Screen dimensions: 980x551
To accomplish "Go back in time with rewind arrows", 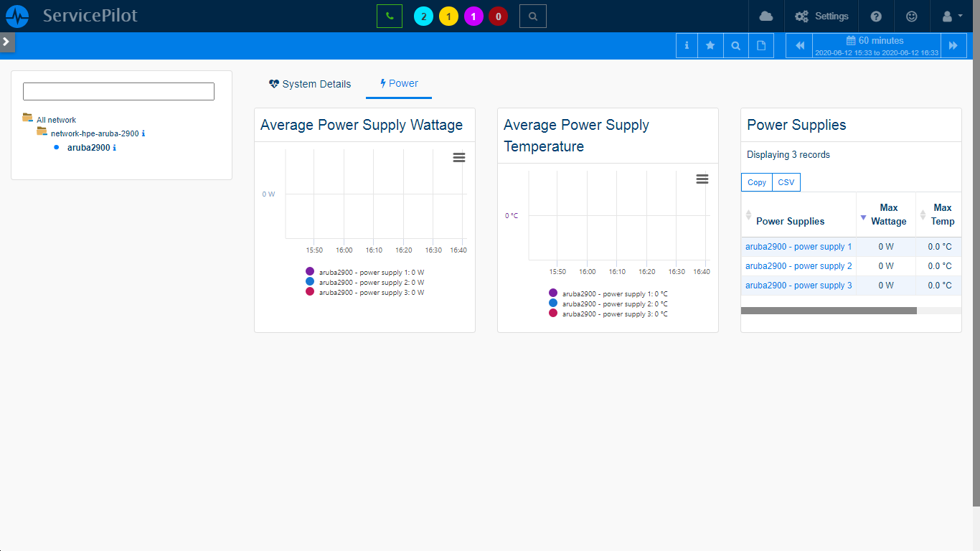I will (800, 45).
